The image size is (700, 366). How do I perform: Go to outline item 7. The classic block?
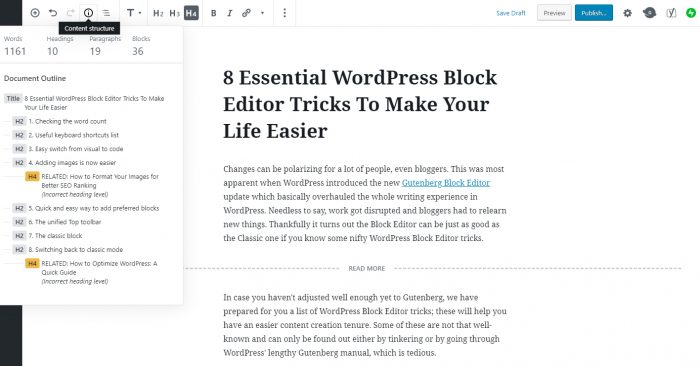pos(48,236)
